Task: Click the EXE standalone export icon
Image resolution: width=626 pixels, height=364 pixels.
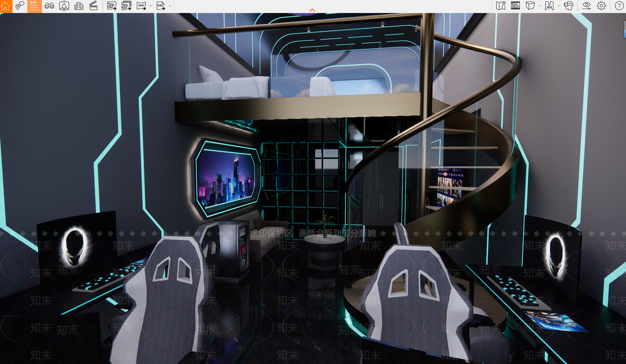Action: click(161, 6)
